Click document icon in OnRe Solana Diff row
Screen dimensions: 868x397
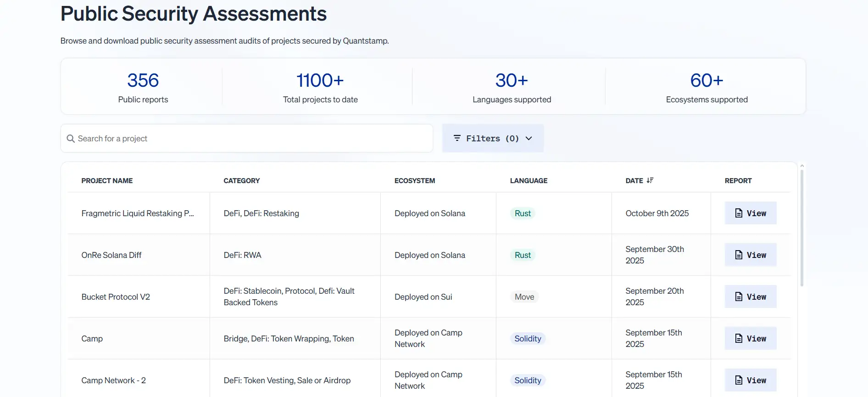[x=739, y=255]
